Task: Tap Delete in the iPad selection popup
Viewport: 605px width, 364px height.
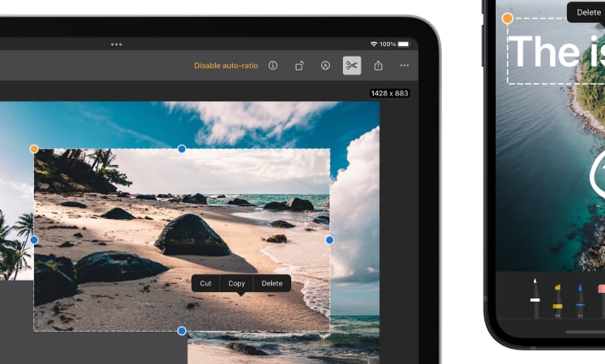Action: pyautogui.click(x=272, y=283)
